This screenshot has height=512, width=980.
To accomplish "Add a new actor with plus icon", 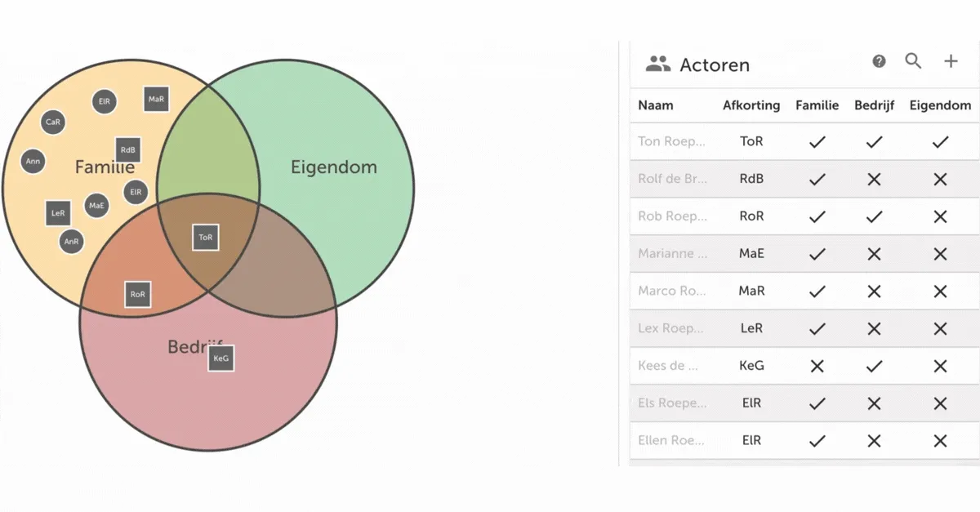I will (x=951, y=61).
